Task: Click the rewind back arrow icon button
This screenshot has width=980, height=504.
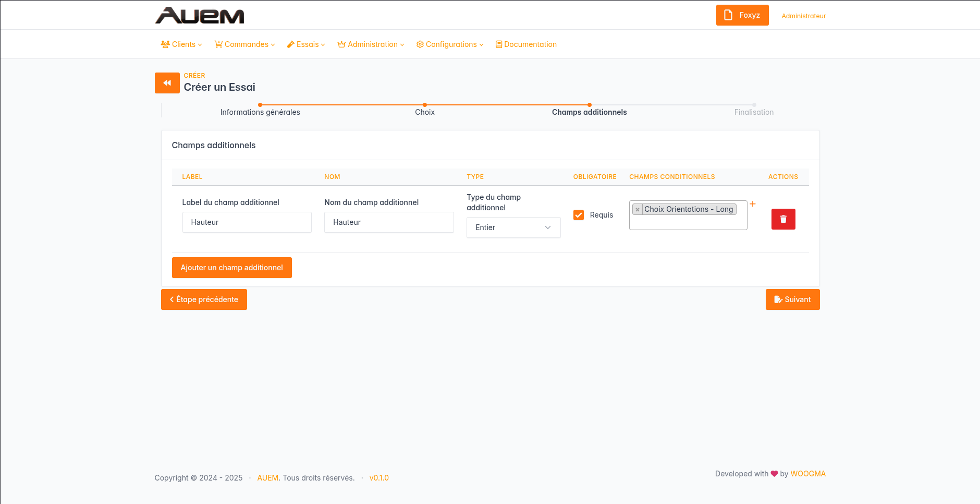Action: 167,83
